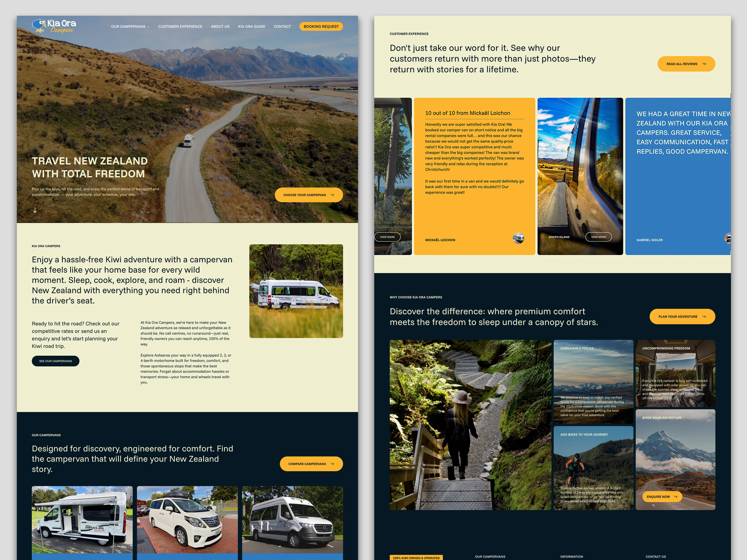Expand the Our Campervans navigation dropdown
Image resolution: width=747 pixels, height=560 pixels.
tap(130, 27)
